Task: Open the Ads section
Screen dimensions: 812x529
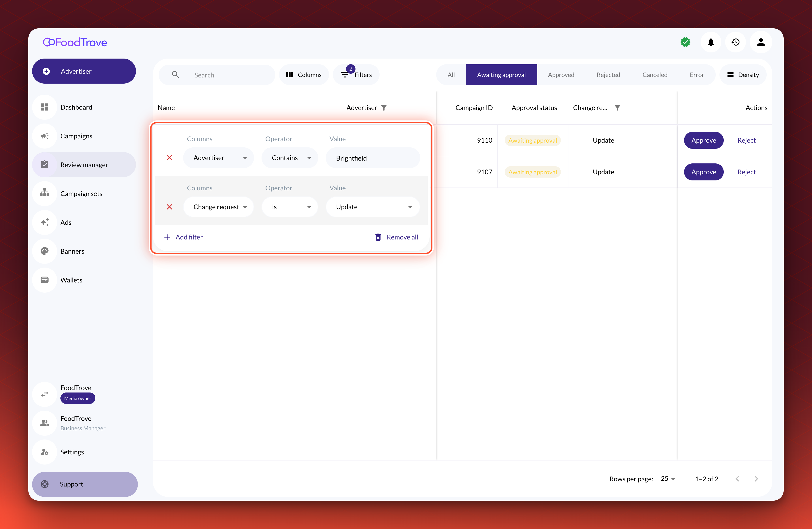Action: [x=84, y=222]
